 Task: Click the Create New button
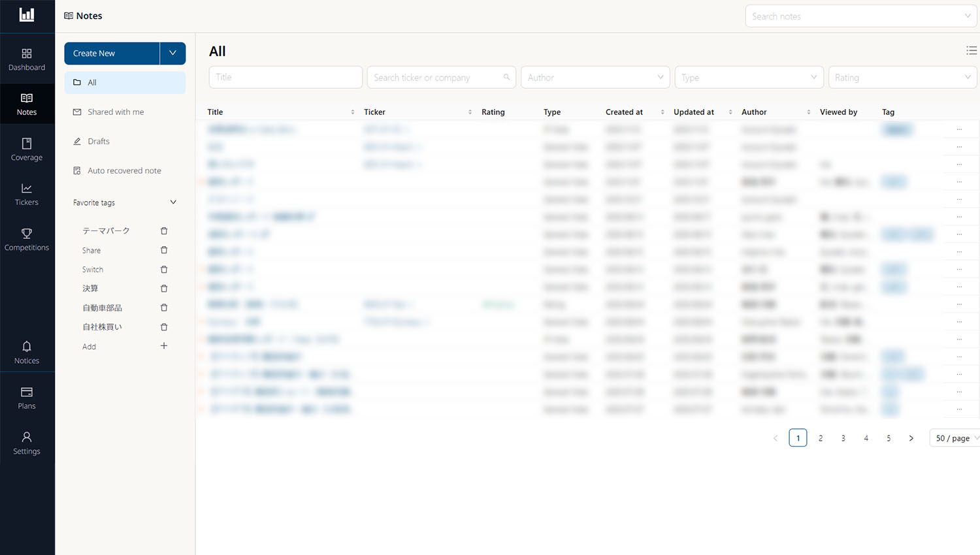click(x=112, y=54)
